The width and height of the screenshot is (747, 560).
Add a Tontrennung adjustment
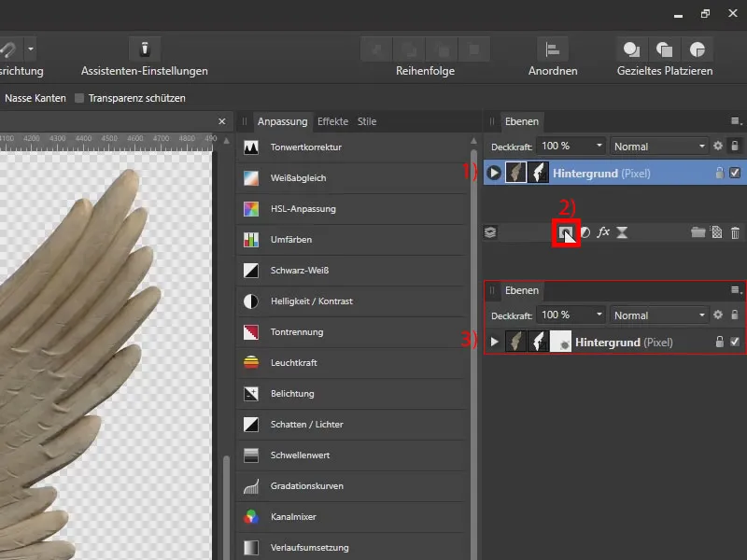[352, 332]
